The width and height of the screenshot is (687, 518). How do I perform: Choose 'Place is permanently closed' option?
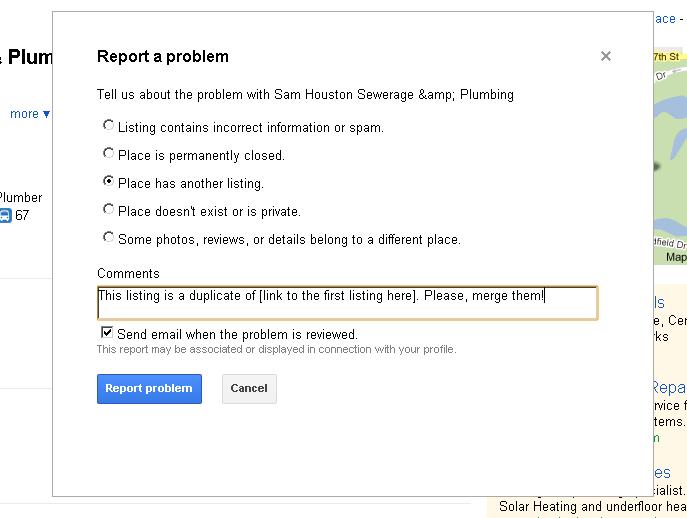[108, 154]
